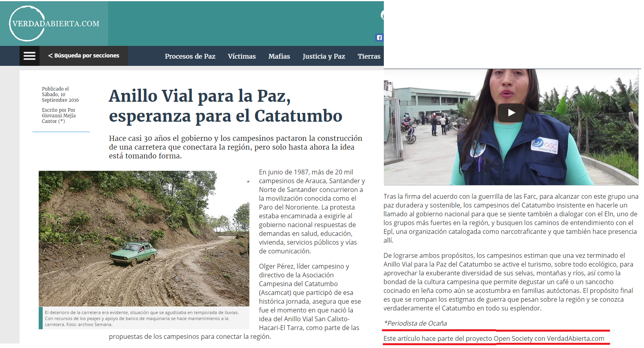Click the muddy road car photo
The height and width of the screenshot is (348, 644).
144,238
